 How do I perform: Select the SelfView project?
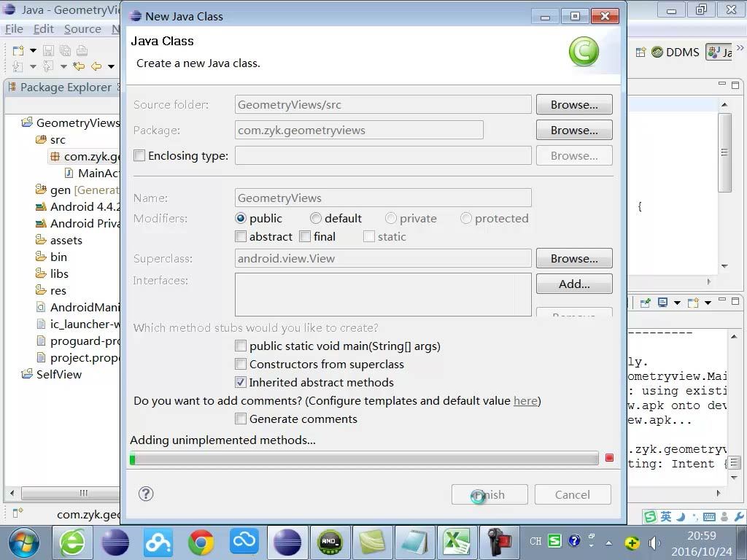point(52,374)
